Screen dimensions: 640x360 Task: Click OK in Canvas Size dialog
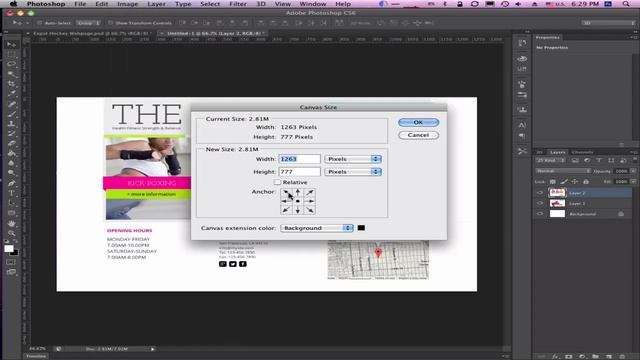coord(418,122)
